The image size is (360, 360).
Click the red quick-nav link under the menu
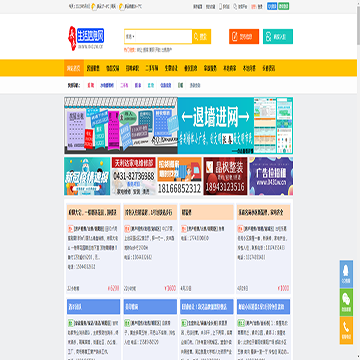(90, 85)
